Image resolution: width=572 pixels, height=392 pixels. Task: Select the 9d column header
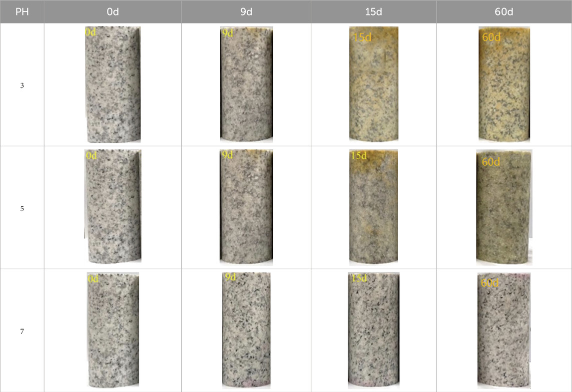click(246, 11)
